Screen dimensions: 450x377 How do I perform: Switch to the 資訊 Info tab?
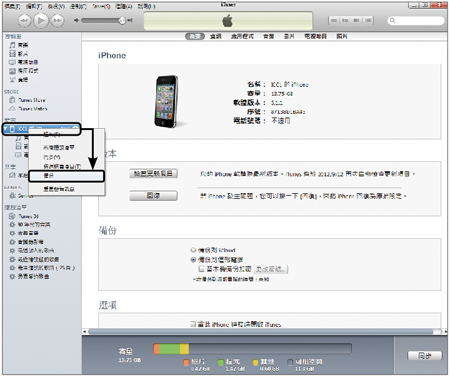coord(216,36)
